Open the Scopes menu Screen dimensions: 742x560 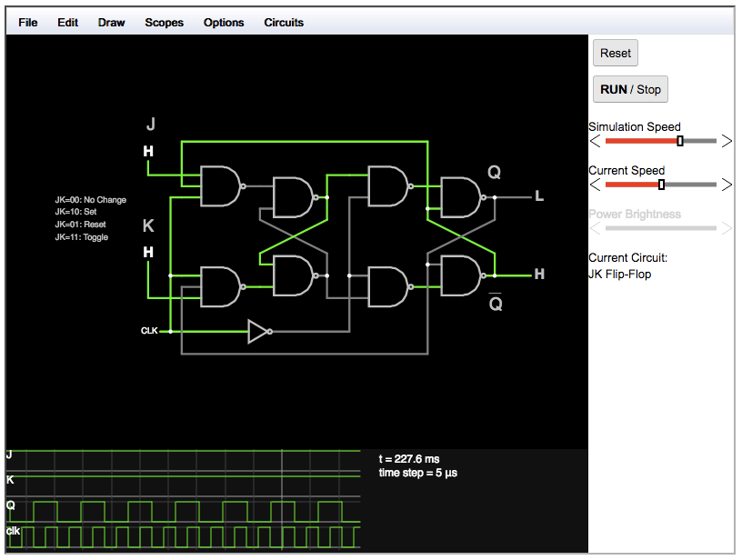point(164,22)
